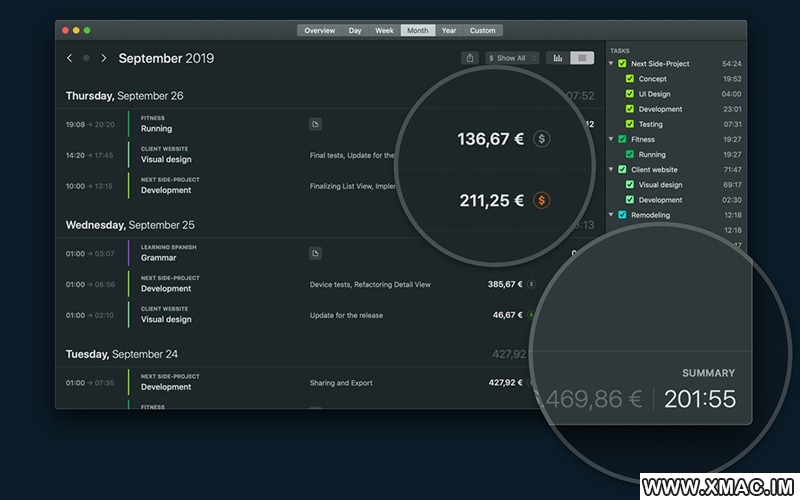Select the Custom range tab
This screenshot has width=800, height=500.
pos(482,31)
